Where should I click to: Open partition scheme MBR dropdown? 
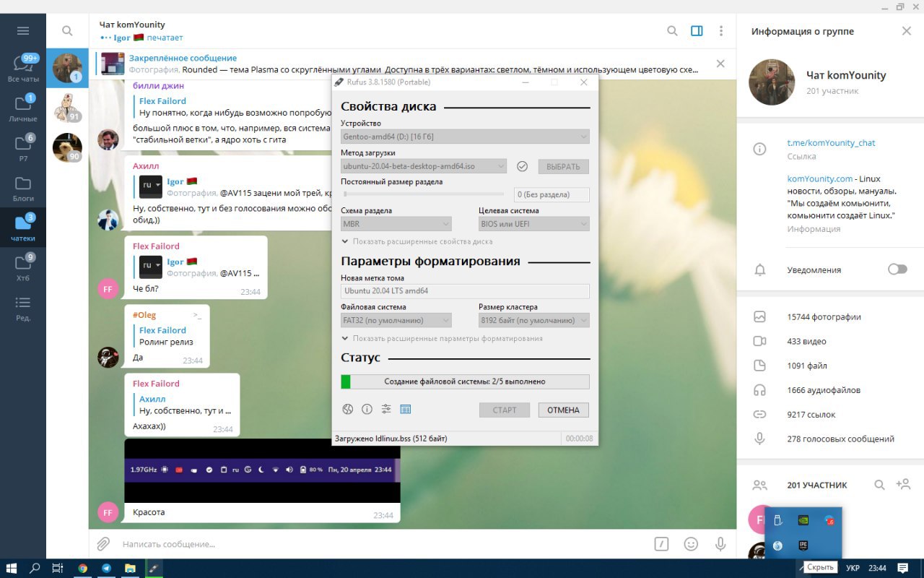(x=396, y=224)
